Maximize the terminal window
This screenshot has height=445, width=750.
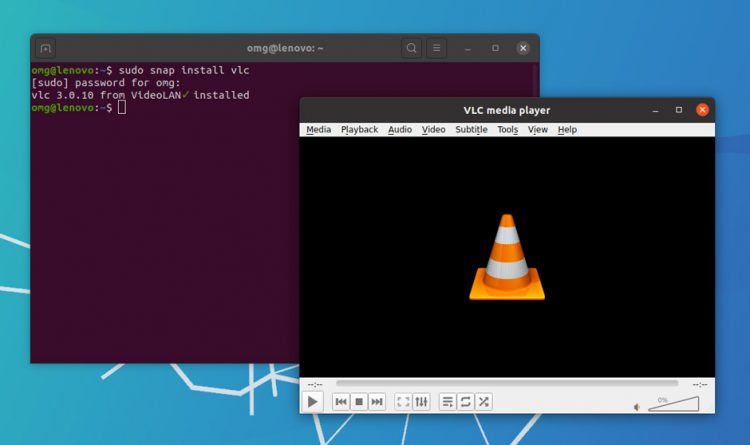pyautogui.click(x=496, y=48)
